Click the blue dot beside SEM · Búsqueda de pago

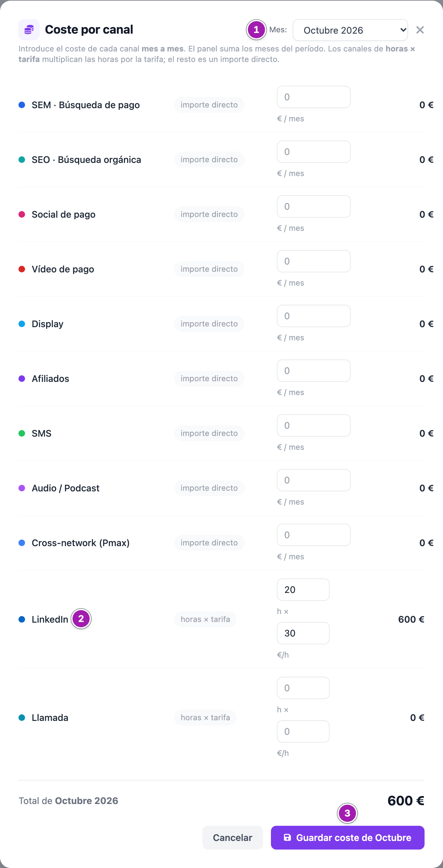tap(22, 105)
